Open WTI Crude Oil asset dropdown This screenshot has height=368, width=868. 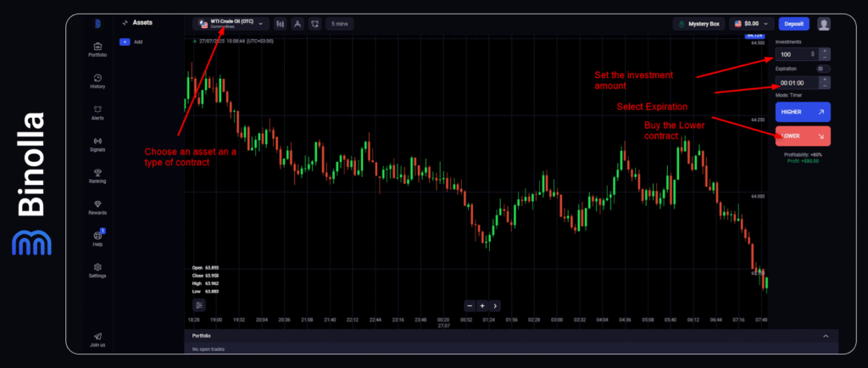tap(231, 24)
